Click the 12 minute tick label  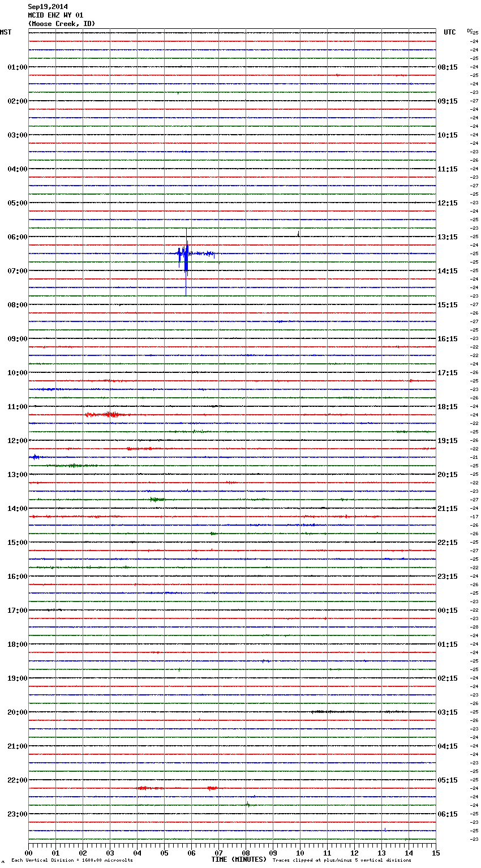354,853
